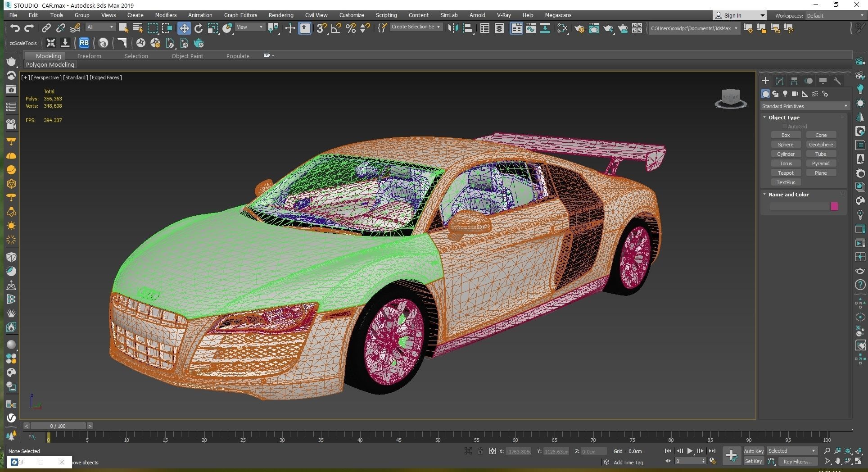868x472 pixels.
Task: Click the Polygon Modeling panel label
Action: pos(50,65)
